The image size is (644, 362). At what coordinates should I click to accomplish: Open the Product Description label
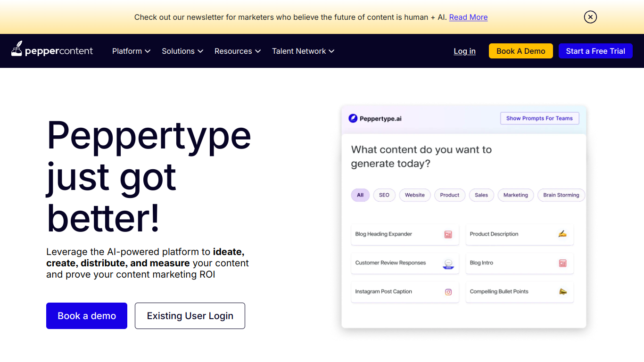(x=494, y=234)
